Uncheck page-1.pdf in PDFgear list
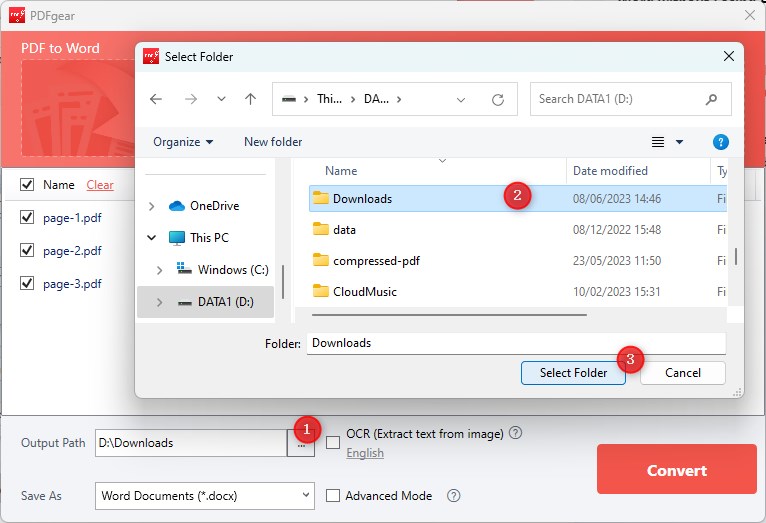The image size is (766, 523). [x=27, y=217]
